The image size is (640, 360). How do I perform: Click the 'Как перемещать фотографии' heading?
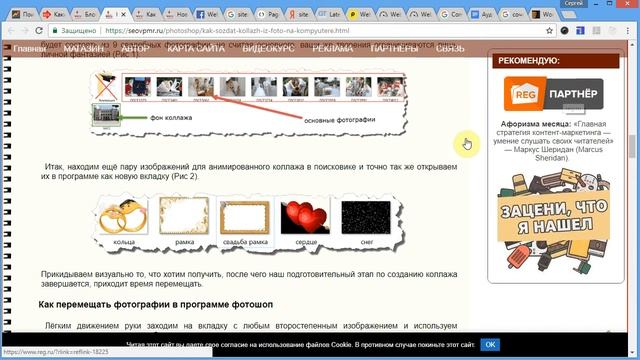156,304
